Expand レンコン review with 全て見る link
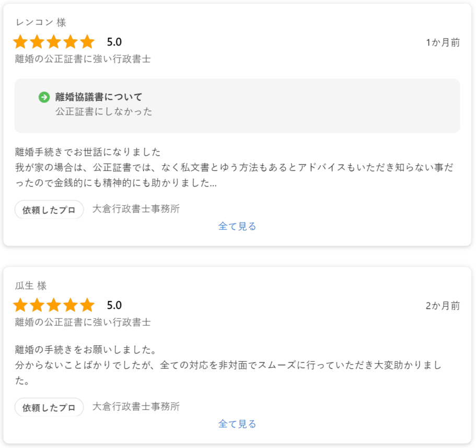476x448 pixels. [237, 226]
